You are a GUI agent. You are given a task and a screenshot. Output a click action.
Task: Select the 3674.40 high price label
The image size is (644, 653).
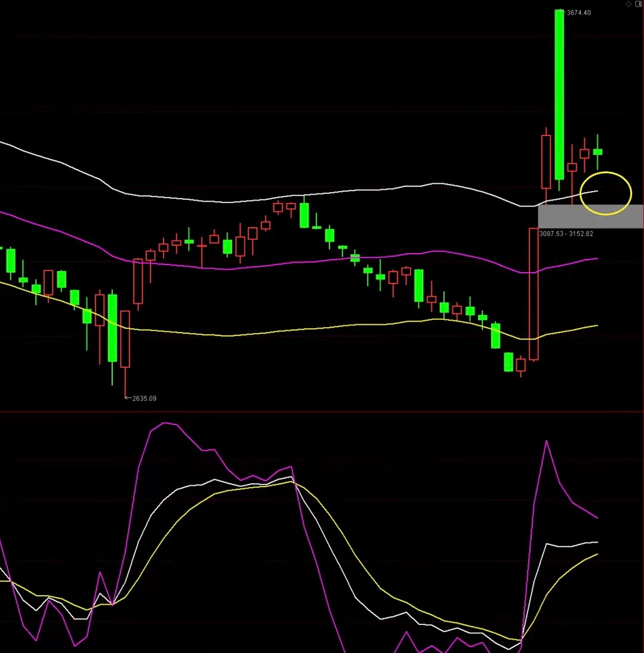pyautogui.click(x=578, y=13)
